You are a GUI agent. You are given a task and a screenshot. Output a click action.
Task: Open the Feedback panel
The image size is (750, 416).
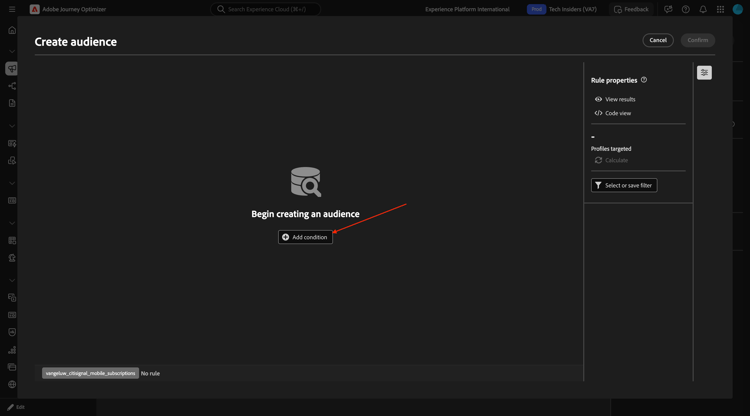click(x=631, y=9)
